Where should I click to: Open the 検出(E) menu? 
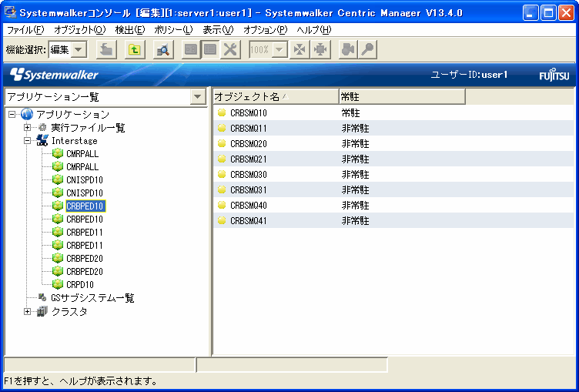click(x=130, y=30)
